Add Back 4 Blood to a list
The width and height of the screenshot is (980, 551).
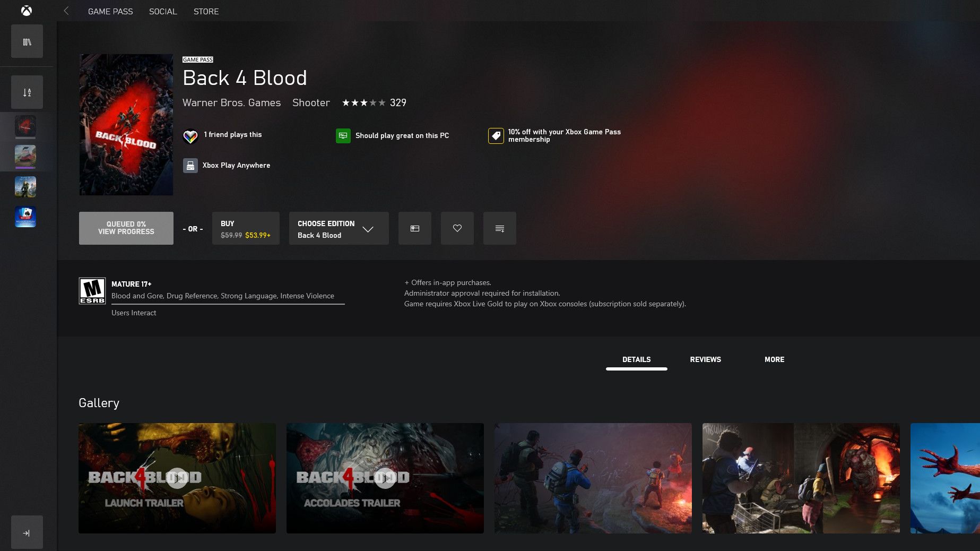click(x=499, y=228)
